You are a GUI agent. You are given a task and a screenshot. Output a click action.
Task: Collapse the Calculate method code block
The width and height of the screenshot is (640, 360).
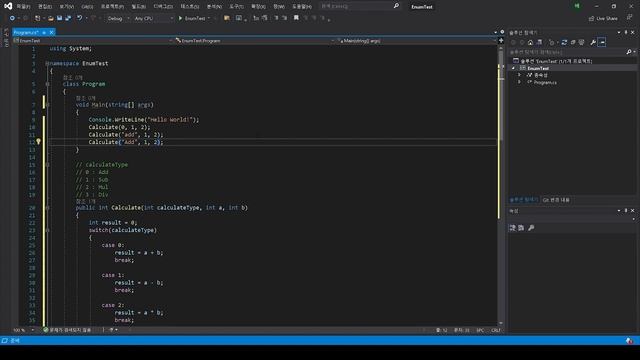47,208
